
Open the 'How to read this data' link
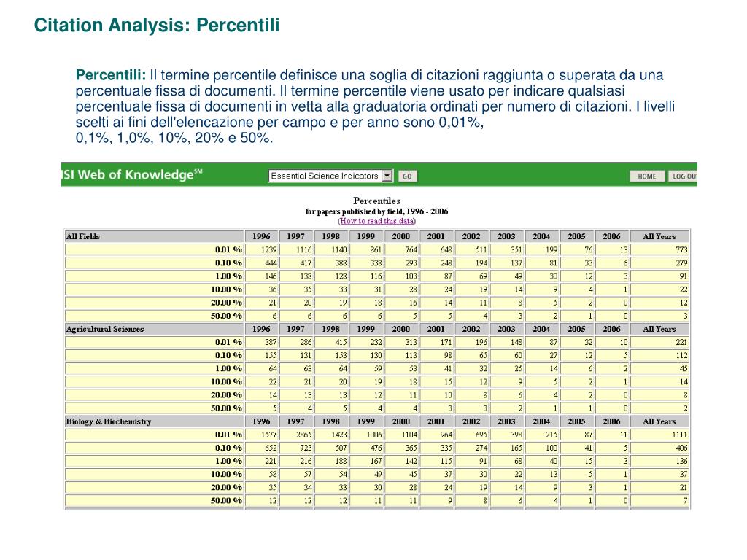[376, 221]
